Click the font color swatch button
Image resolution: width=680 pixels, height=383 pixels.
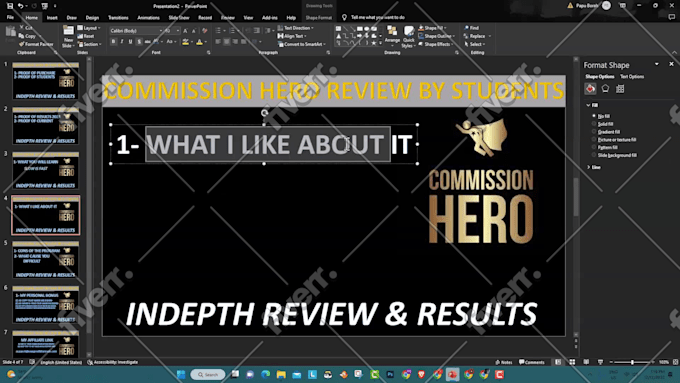pos(199,42)
